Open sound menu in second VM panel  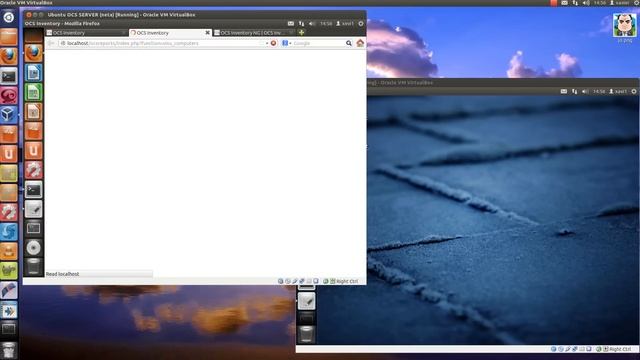(585, 91)
